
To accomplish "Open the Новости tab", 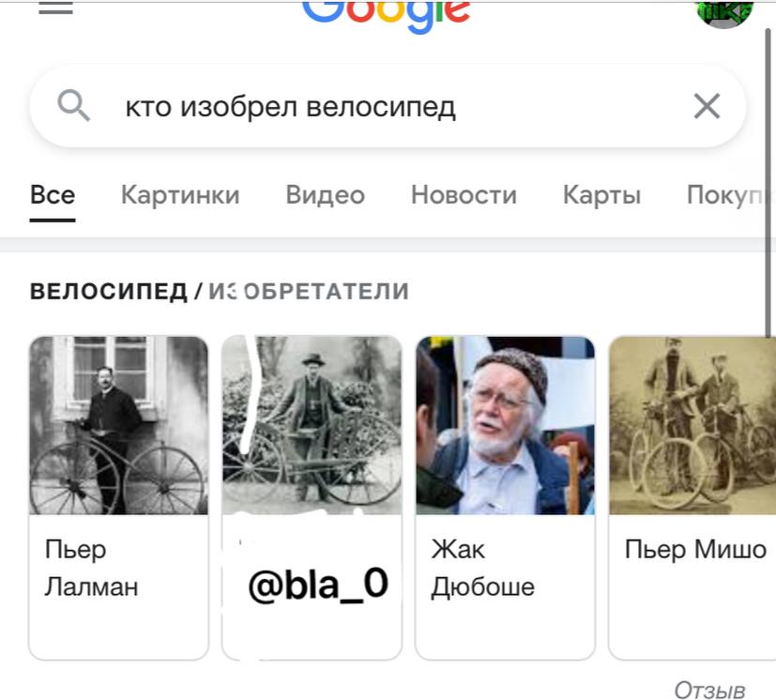I will [464, 195].
